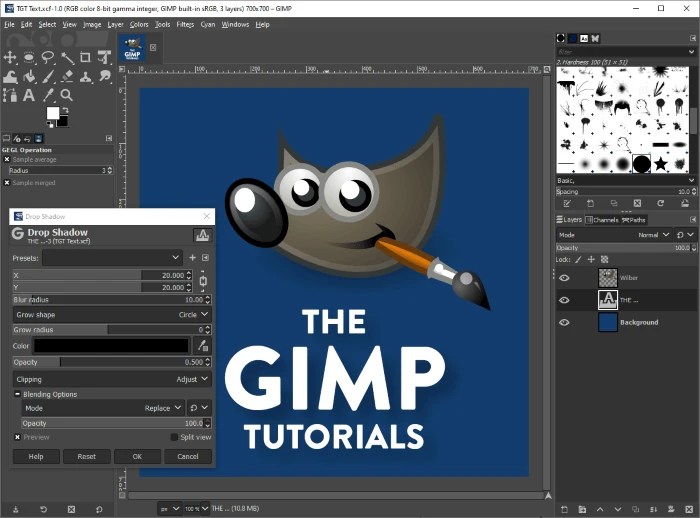Toggle Sample merged checkbox
The height and width of the screenshot is (518, 700).
(x=7, y=183)
